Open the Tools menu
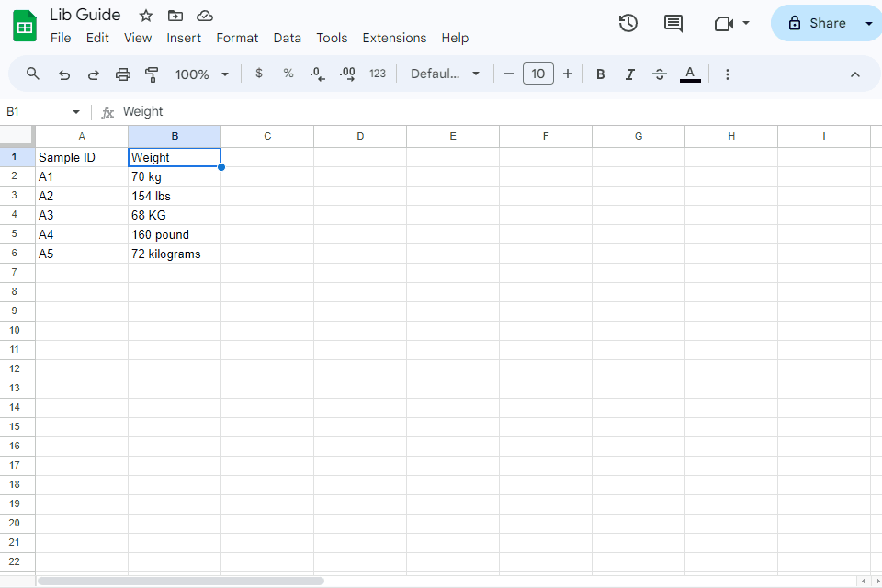 tap(332, 38)
